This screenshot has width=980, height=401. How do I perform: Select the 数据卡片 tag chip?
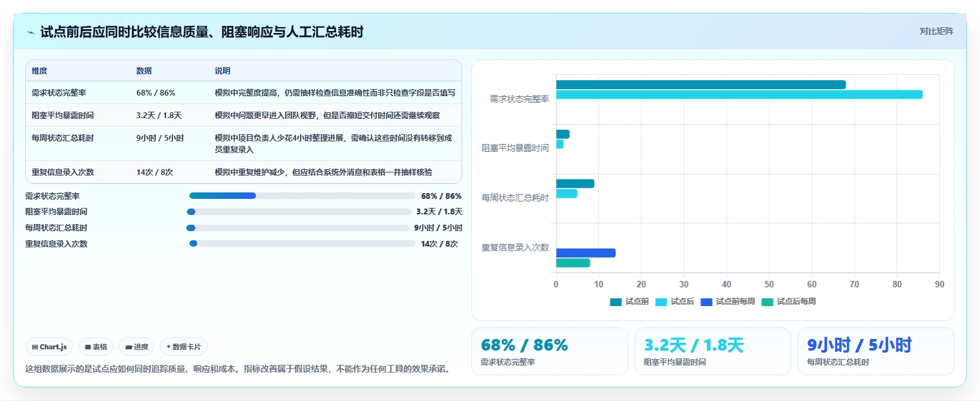pos(184,347)
